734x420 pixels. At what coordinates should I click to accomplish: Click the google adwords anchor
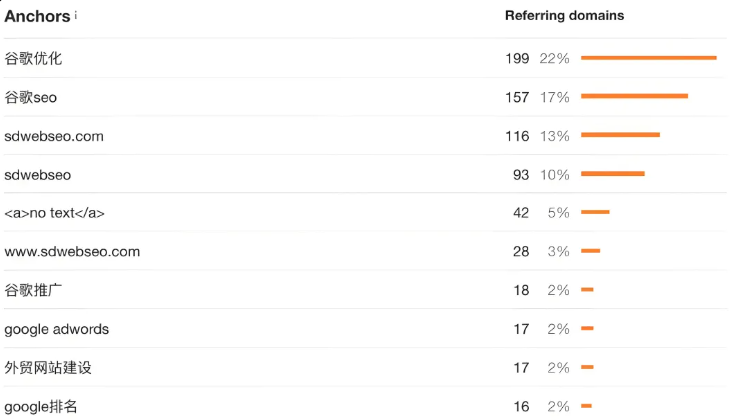57,329
